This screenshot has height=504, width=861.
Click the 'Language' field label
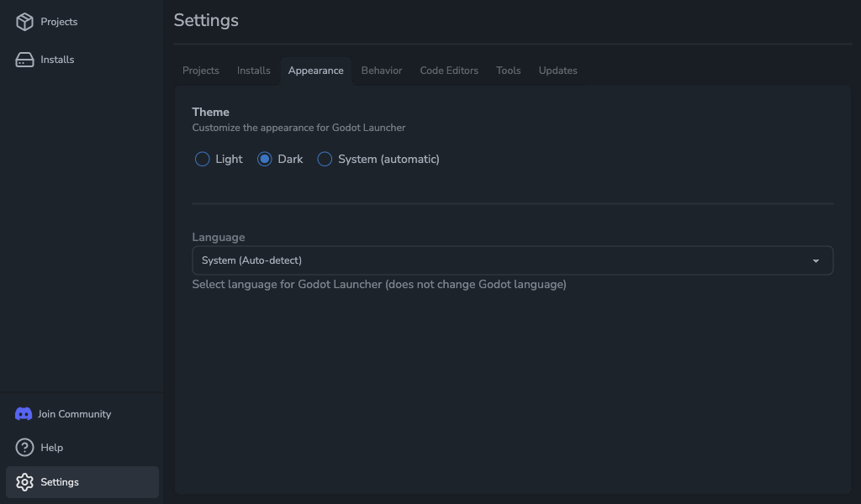click(x=219, y=238)
